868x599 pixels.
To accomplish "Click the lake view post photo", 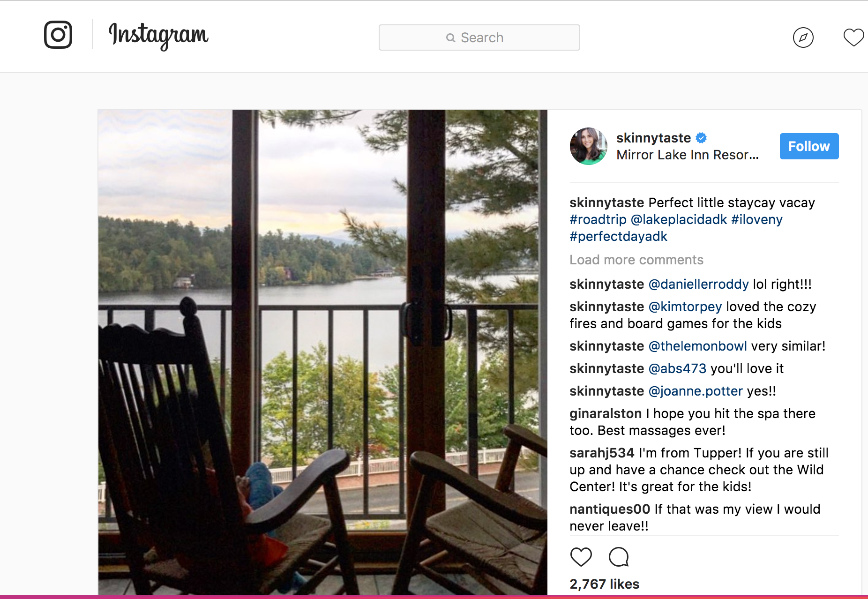I will tap(322, 352).
